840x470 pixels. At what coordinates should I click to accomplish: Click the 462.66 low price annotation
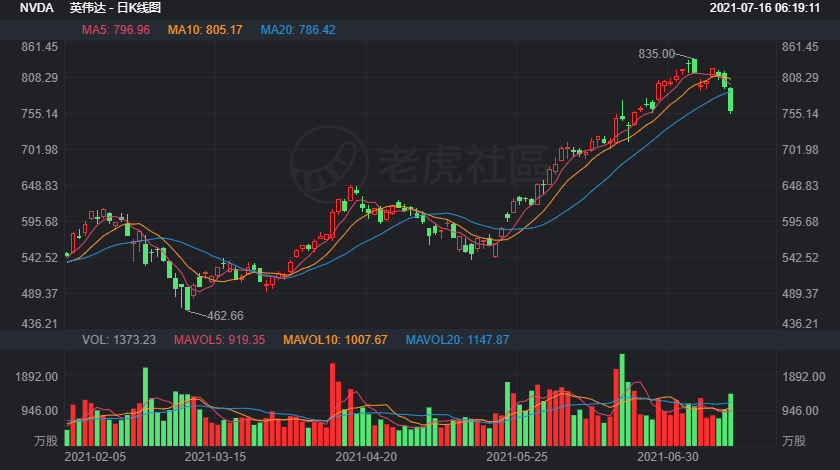click(x=225, y=316)
